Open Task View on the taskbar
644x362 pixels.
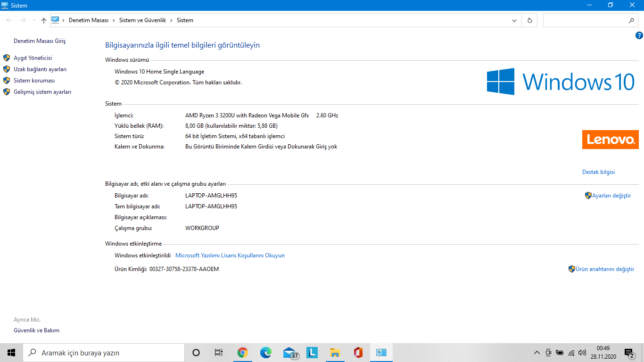(x=219, y=353)
